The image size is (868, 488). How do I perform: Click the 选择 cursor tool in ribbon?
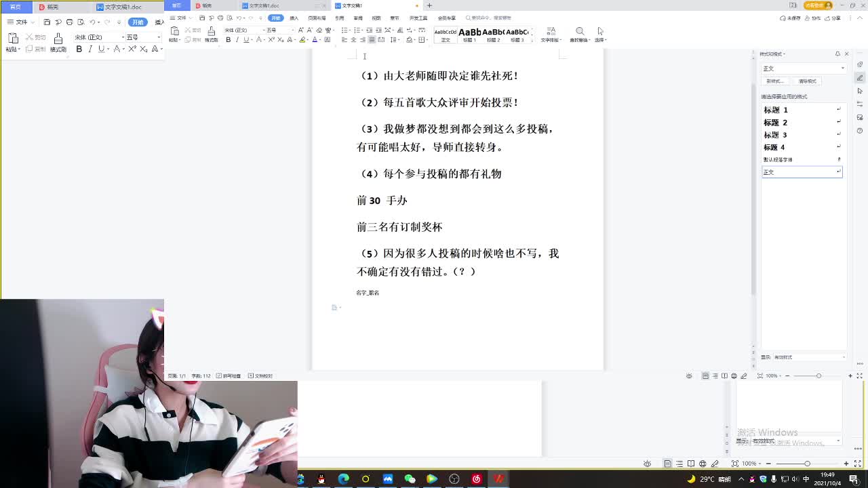[600, 35]
